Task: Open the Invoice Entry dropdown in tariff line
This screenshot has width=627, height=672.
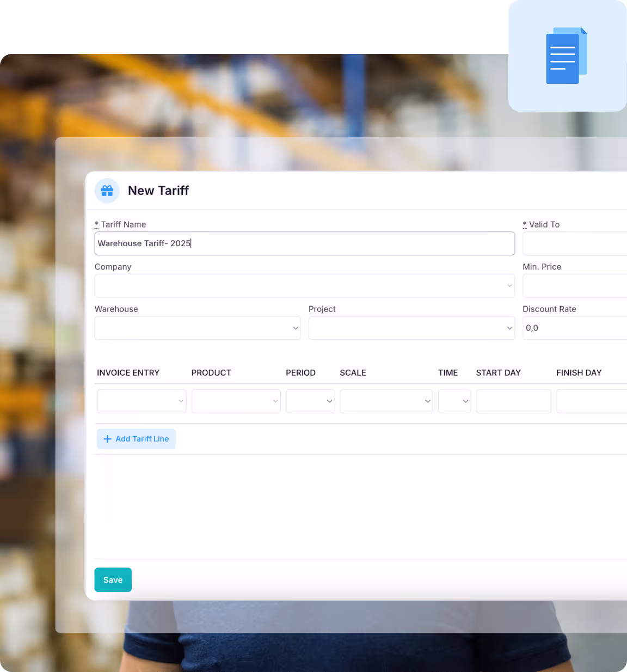Action: 142,401
